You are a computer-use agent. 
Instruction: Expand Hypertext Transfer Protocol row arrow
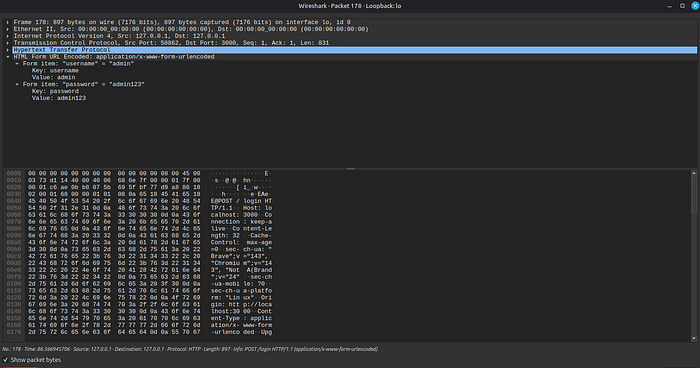coord(8,50)
